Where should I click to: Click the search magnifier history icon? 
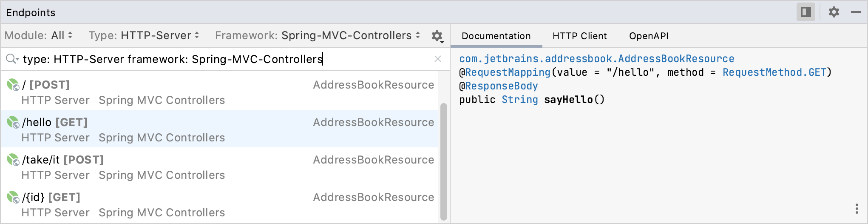click(x=12, y=59)
